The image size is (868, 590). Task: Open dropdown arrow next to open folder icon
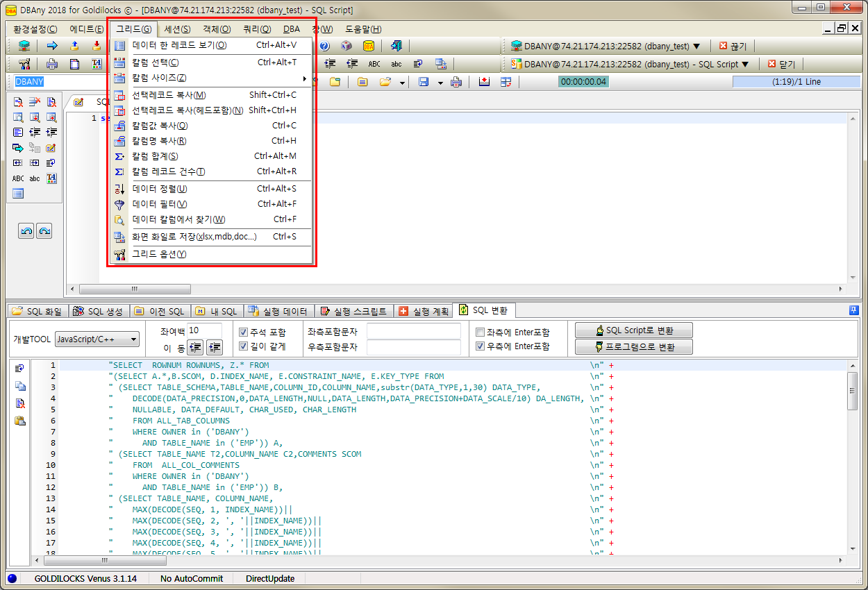point(403,83)
